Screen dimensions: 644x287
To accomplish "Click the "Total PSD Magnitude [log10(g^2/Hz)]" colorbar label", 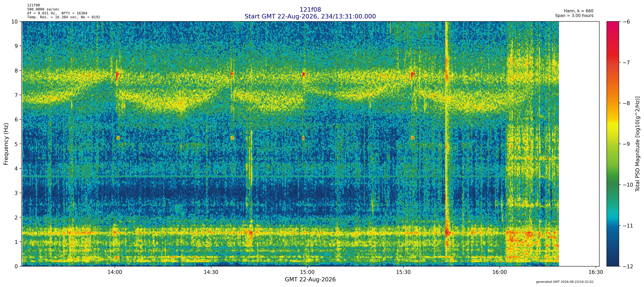I will point(637,144).
